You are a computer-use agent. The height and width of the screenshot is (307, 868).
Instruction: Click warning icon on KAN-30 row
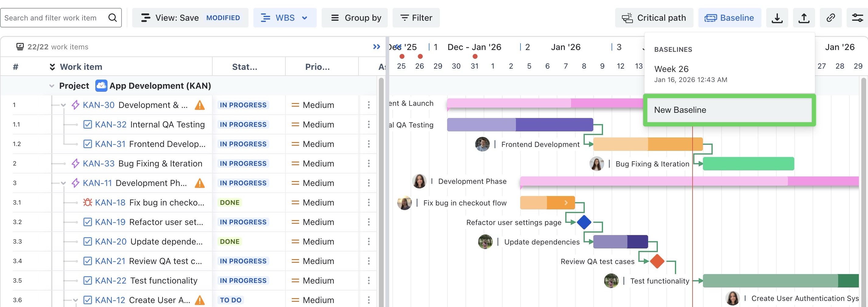(x=200, y=105)
